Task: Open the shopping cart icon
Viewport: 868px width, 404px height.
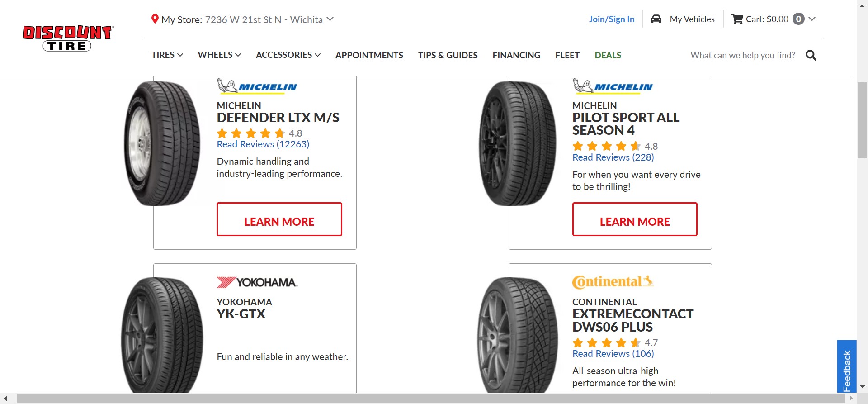Action: [x=737, y=19]
